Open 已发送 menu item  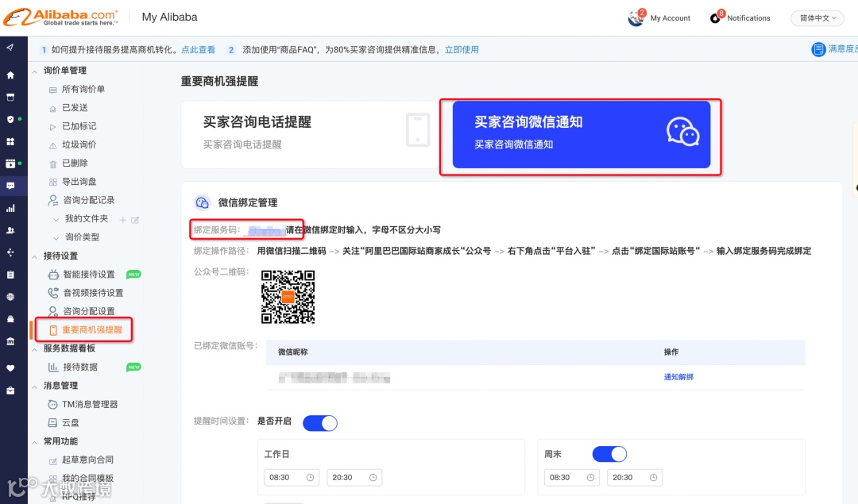(x=75, y=108)
